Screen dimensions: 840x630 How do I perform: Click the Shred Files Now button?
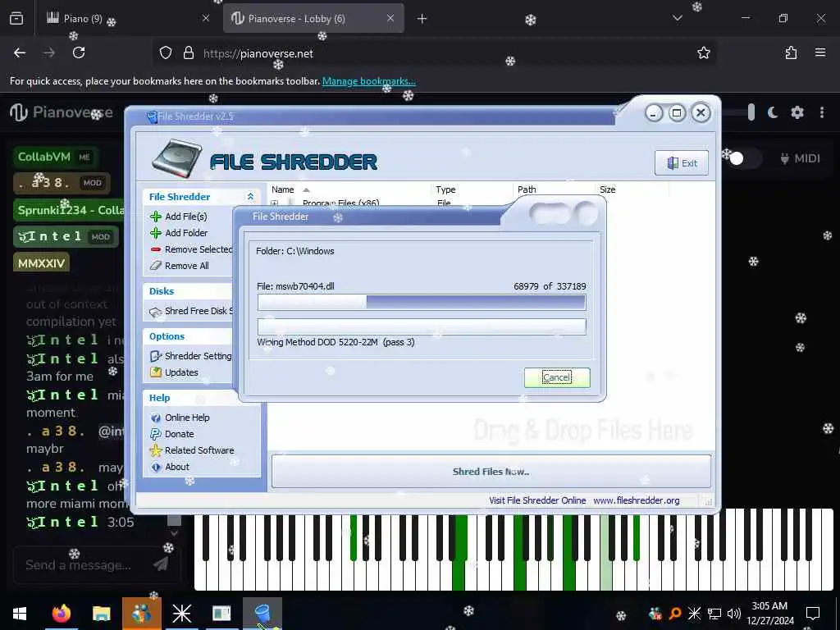(491, 472)
